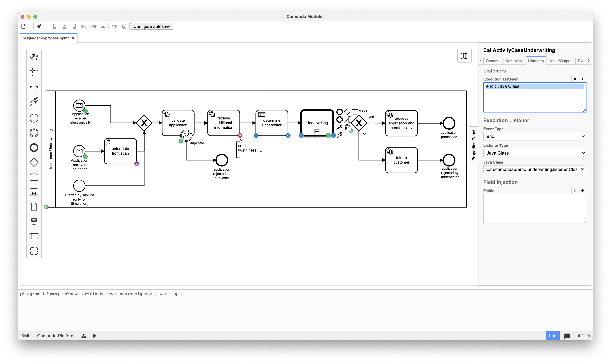Screen dimensions: 611x364
Task: Click the Camunda Platform label
Action: [56, 336]
